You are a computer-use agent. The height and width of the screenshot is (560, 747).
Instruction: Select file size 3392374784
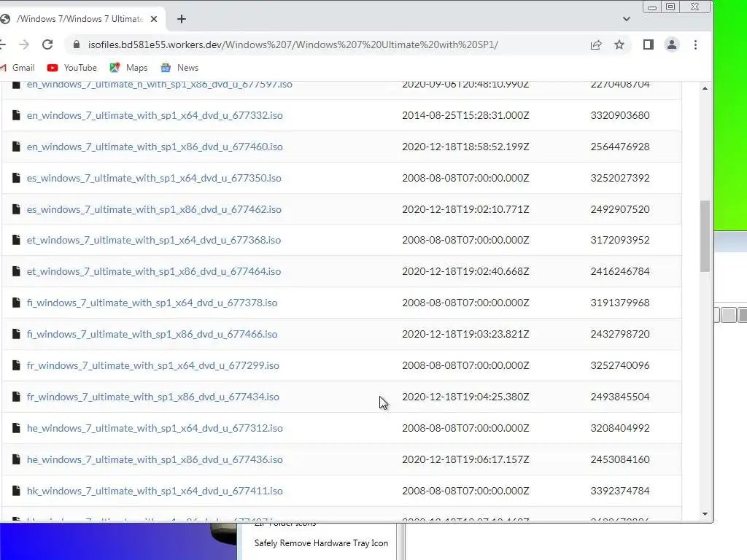[x=620, y=491]
